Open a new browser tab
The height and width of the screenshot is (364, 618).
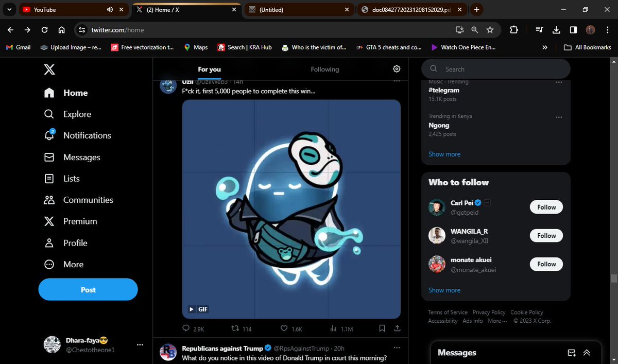tap(476, 9)
